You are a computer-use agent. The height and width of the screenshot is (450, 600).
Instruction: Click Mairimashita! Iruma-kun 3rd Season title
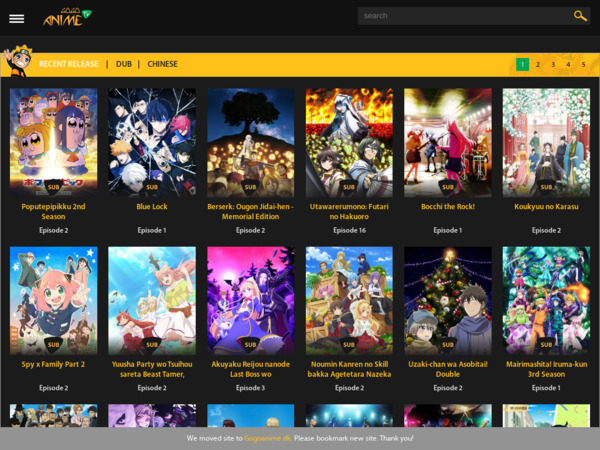coord(546,369)
